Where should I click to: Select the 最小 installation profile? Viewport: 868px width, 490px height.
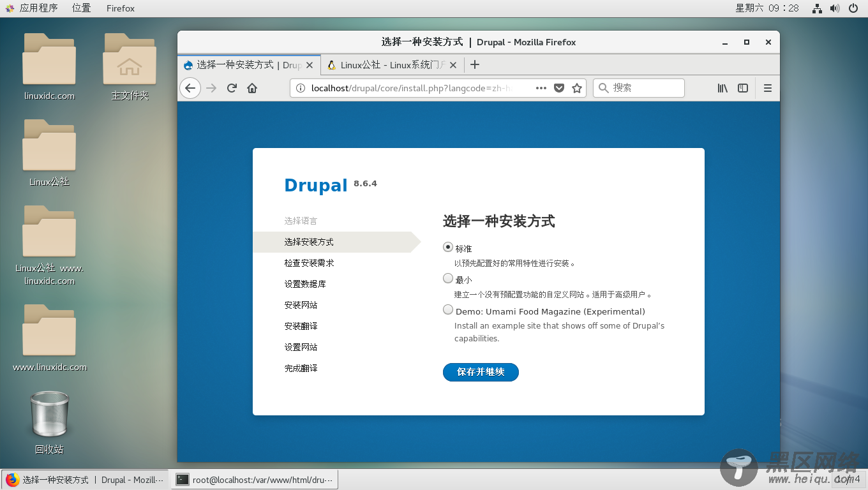(x=448, y=278)
